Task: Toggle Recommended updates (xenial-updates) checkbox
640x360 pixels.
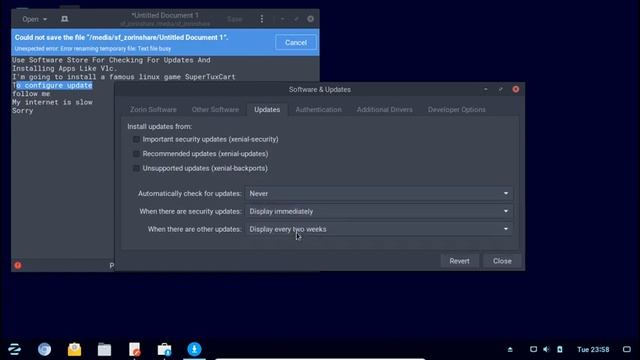Action: (x=136, y=154)
